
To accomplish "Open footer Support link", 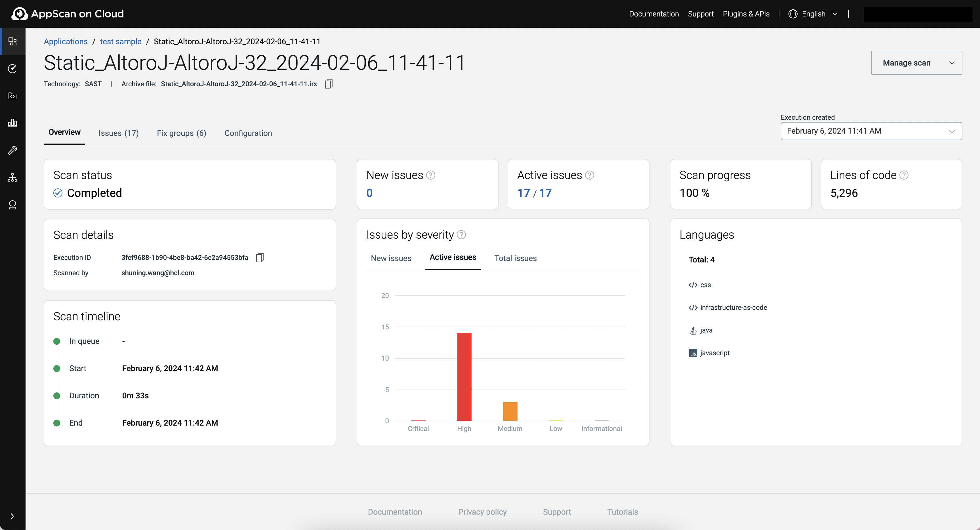I will tap(557, 512).
